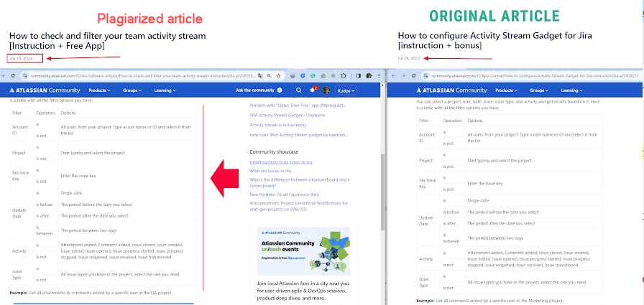Screen dimensions: 644x305
Task: Click the forward arrow in left browser
Action: [3, 76]
